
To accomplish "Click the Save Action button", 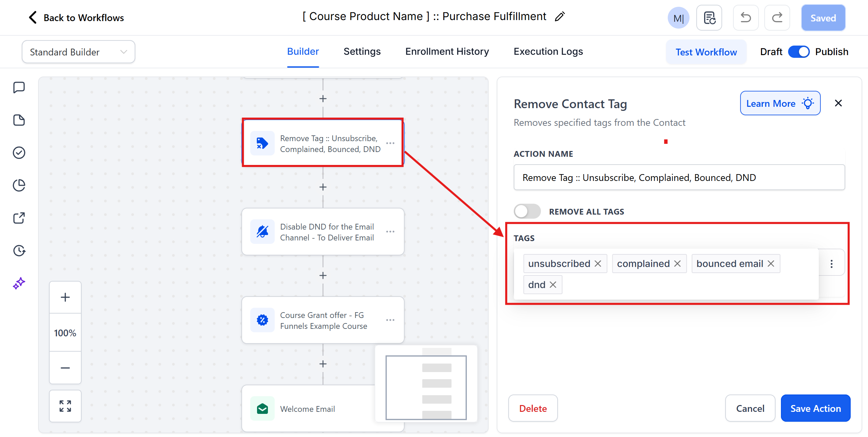I will click(815, 408).
